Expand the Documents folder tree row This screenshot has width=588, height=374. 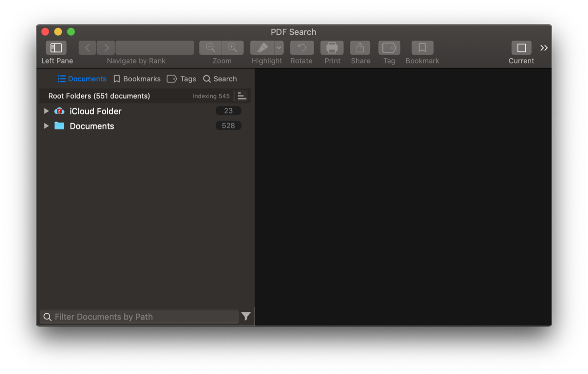click(x=47, y=126)
